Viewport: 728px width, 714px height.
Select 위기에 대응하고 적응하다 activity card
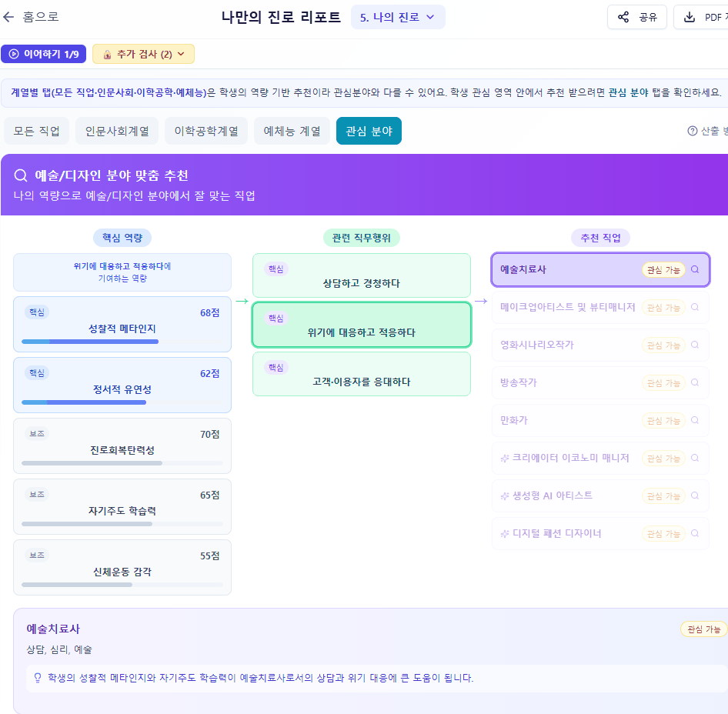(x=362, y=325)
